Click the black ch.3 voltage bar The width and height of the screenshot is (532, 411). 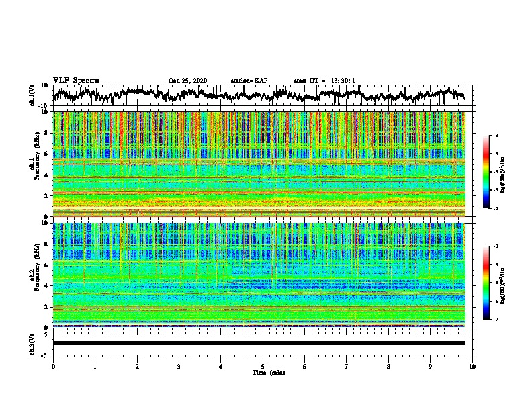click(x=259, y=343)
